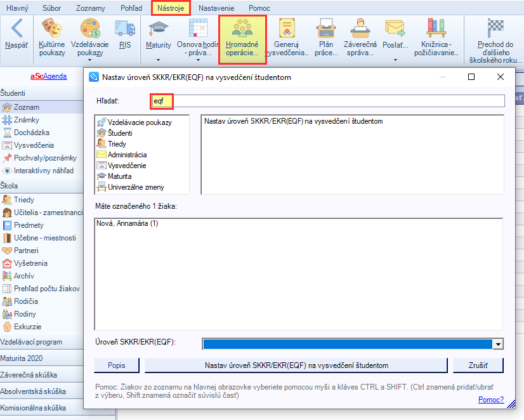
Task: Expand the Záverečná skúška section
Action: coord(41,375)
